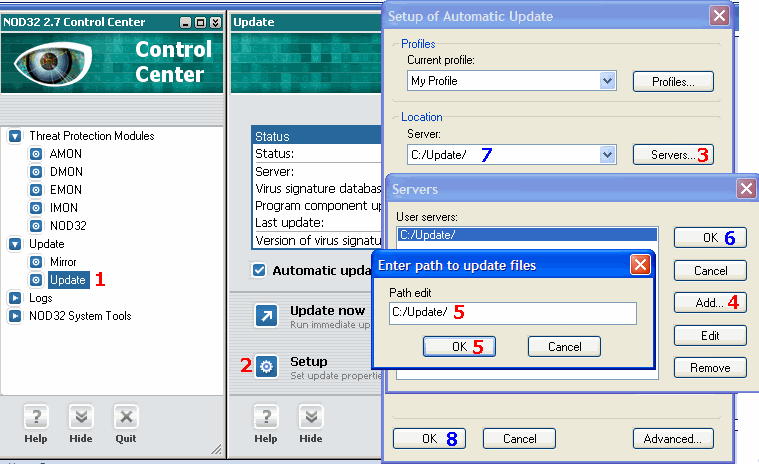
Task: Click the Mirror item icon
Action: (36, 262)
